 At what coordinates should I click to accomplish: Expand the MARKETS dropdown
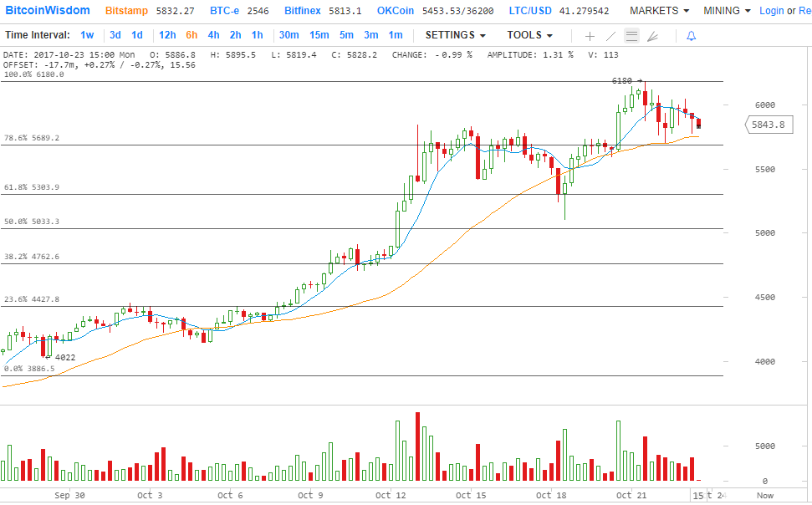659,11
